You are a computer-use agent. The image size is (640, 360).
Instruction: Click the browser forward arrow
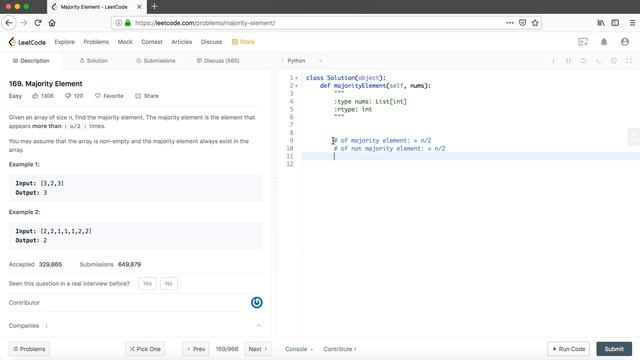pyautogui.click(x=24, y=23)
